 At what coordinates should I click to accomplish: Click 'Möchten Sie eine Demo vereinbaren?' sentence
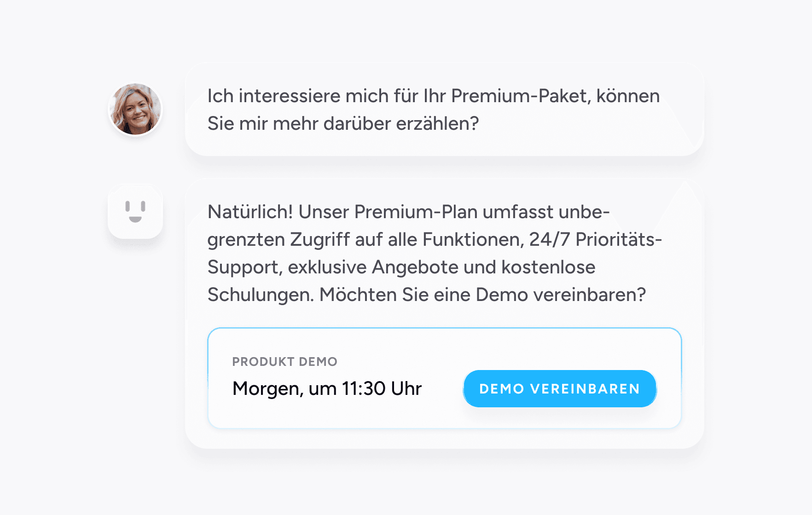482,295
